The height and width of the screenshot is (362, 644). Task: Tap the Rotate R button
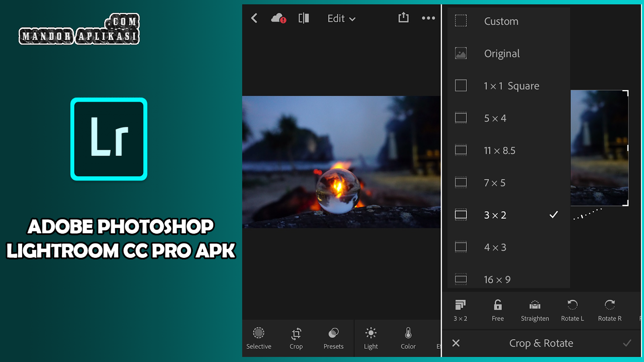610,310
